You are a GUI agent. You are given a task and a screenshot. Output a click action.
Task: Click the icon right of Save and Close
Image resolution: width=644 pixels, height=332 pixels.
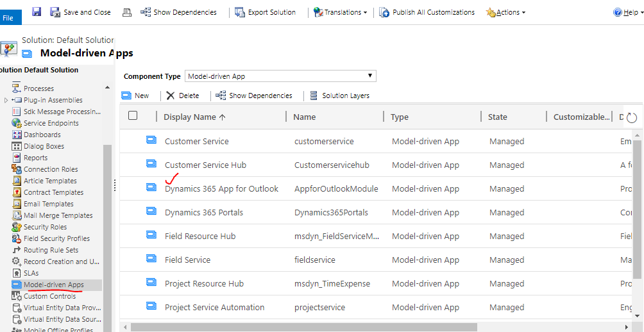pos(127,12)
